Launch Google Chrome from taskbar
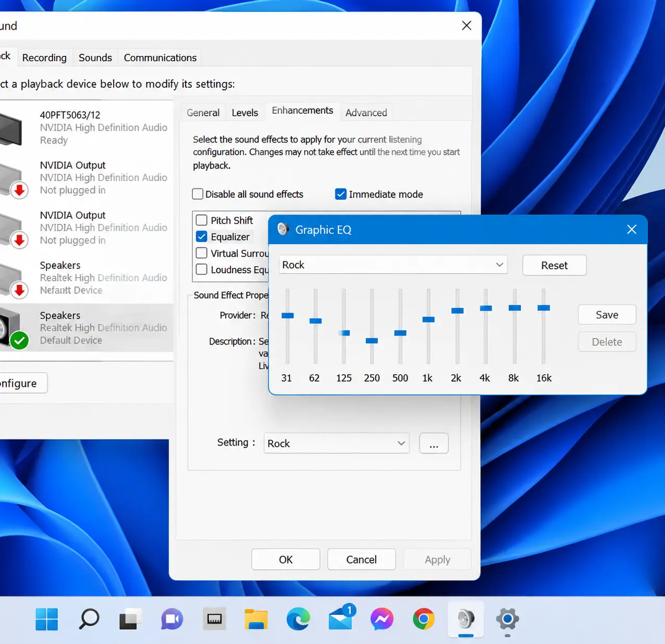The width and height of the screenshot is (665, 644). [424, 619]
